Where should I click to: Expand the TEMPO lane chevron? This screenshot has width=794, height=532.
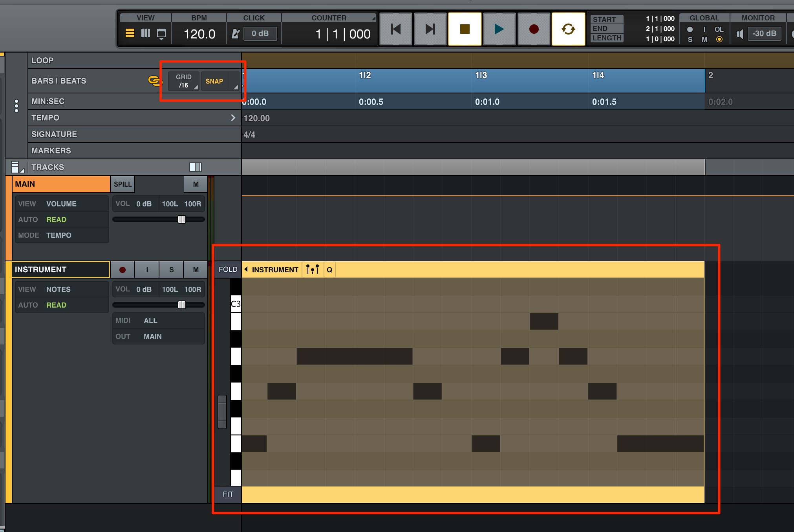click(x=233, y=118)
